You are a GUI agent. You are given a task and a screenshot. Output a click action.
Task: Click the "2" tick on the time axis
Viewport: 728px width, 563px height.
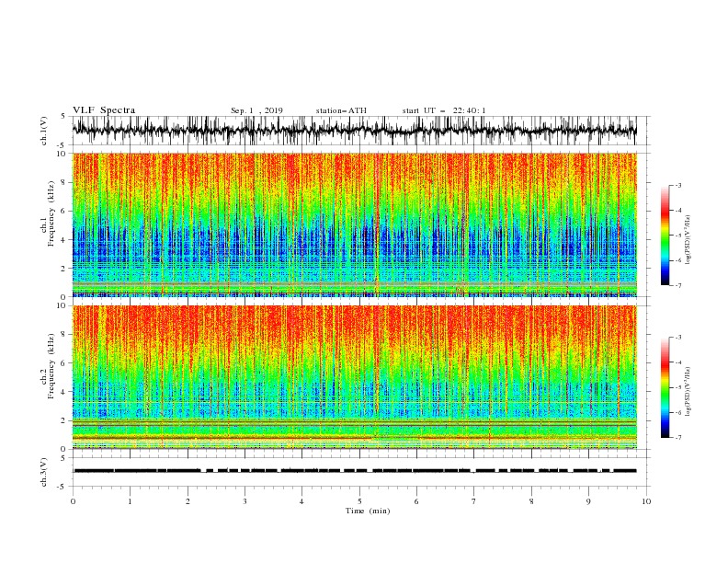pos(188,501)
